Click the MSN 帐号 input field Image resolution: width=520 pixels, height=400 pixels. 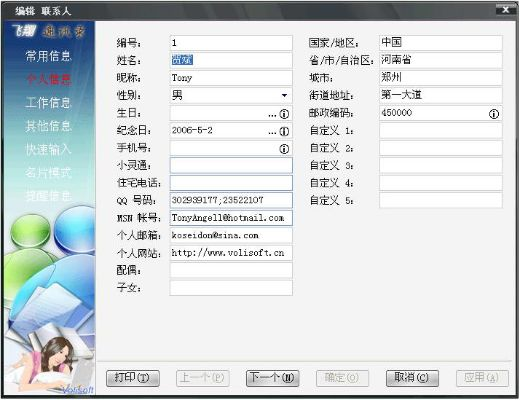(231, 218)
